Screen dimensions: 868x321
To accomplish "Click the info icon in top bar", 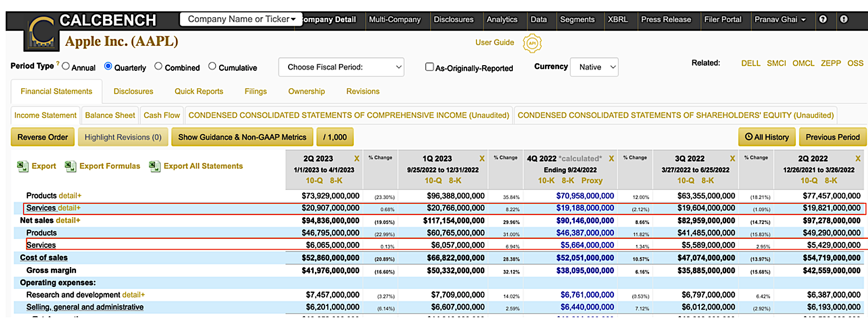I will pos(843,19).
